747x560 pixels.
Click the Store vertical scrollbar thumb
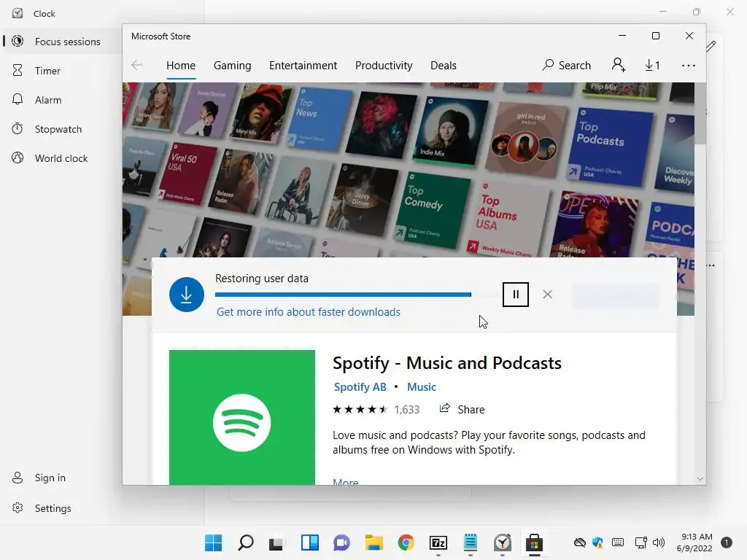tap(700, 113)
